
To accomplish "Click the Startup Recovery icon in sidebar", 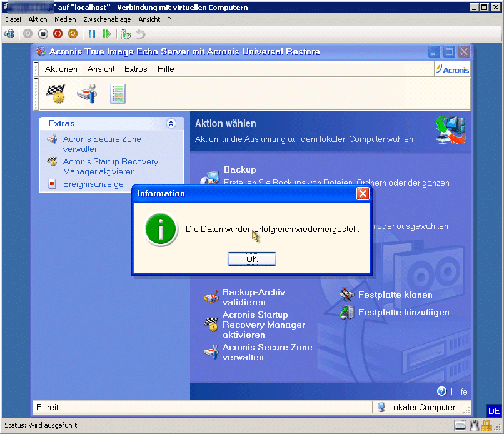I will [52, 161].
